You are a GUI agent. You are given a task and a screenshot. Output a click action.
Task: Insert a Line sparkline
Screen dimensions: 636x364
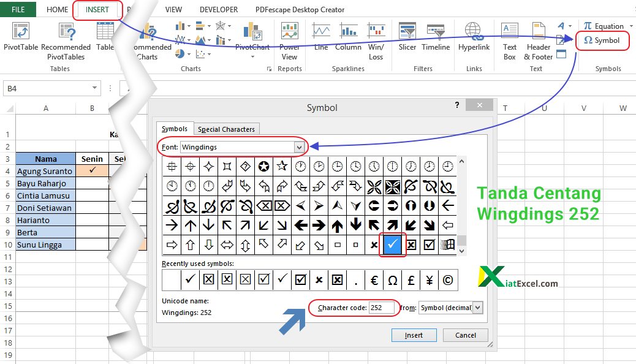[320, 38]
